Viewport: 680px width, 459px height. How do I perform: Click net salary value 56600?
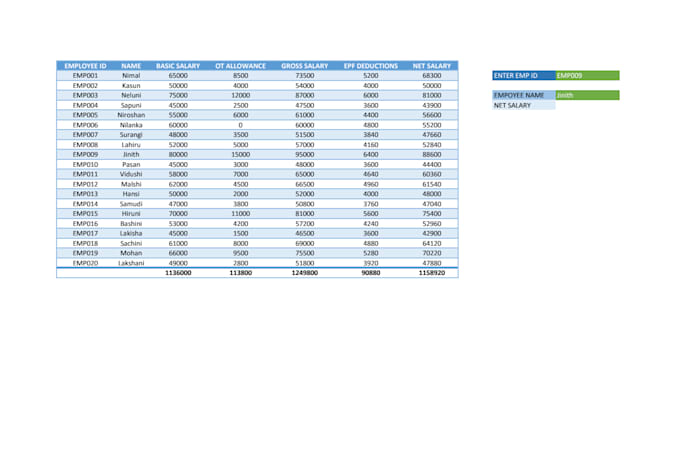tap(432, 115)
